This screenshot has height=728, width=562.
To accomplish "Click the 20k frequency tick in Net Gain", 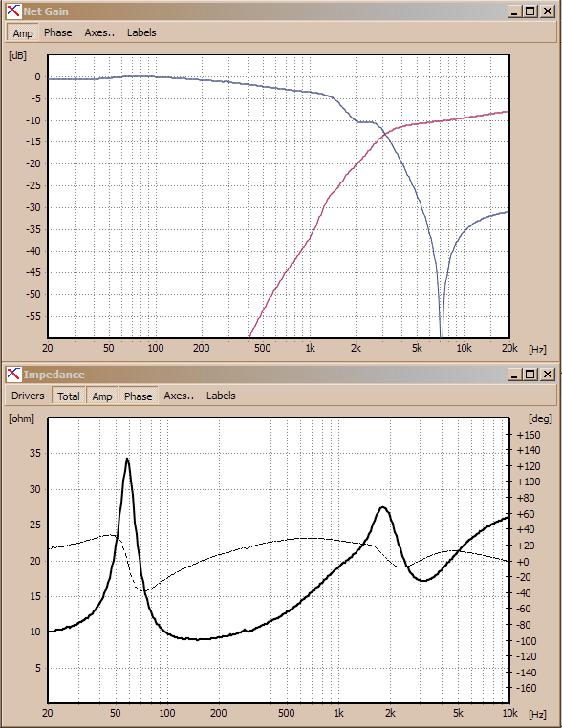I will 509,348.
